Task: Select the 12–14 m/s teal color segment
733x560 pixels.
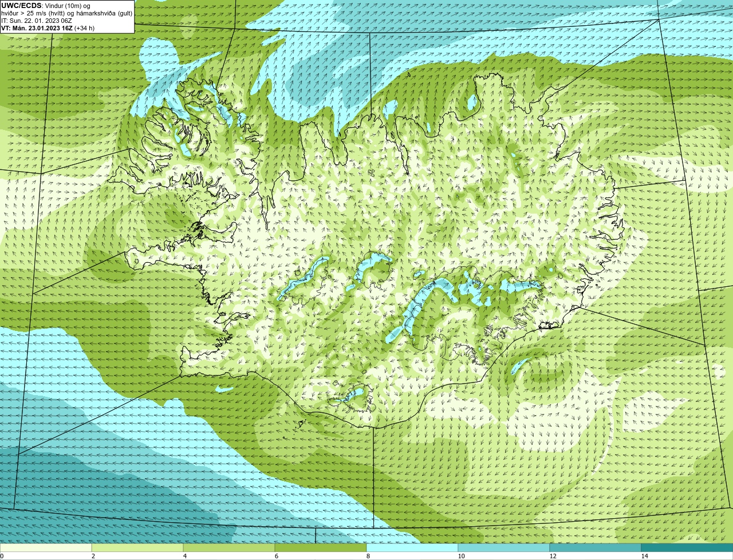Action: 596,547
